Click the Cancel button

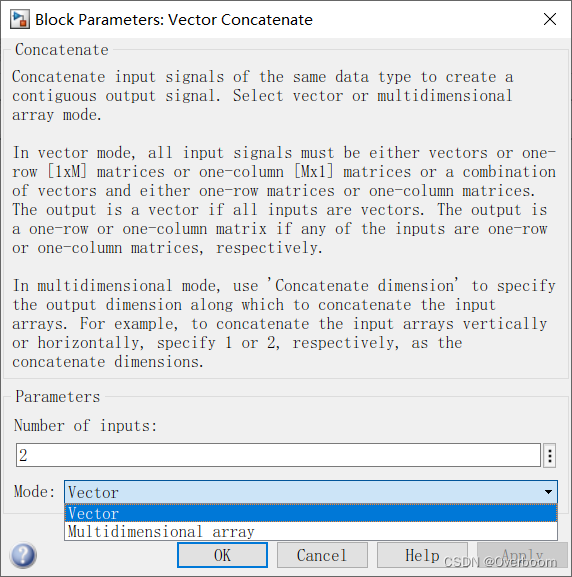(322, 555)
